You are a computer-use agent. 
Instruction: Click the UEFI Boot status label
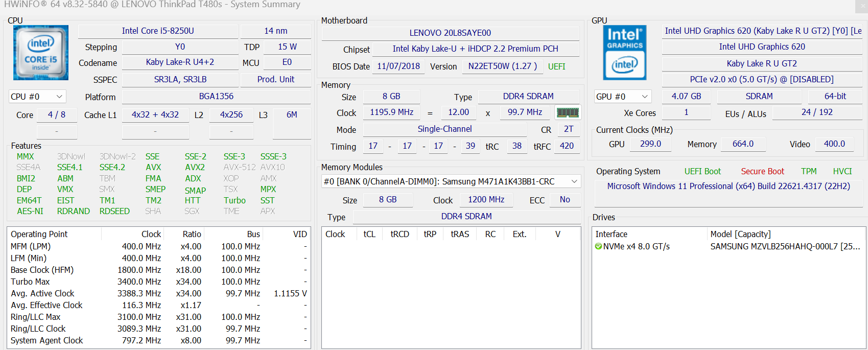pyautogui.click(x=702, y=171)
